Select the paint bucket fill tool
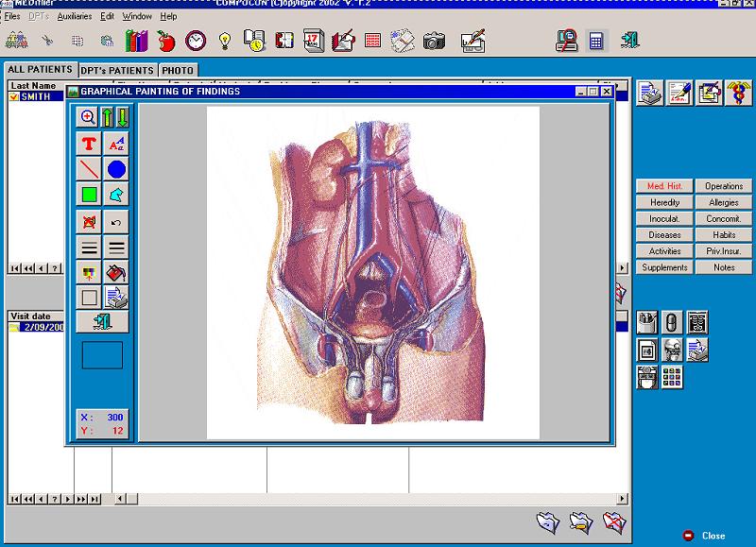The width and height of the screenshot is (756, 547). point(116,273)
